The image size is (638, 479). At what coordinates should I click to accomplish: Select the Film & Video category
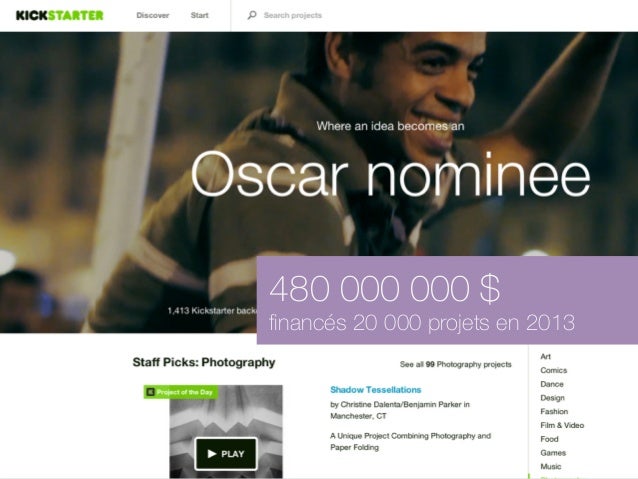(562, 425)
